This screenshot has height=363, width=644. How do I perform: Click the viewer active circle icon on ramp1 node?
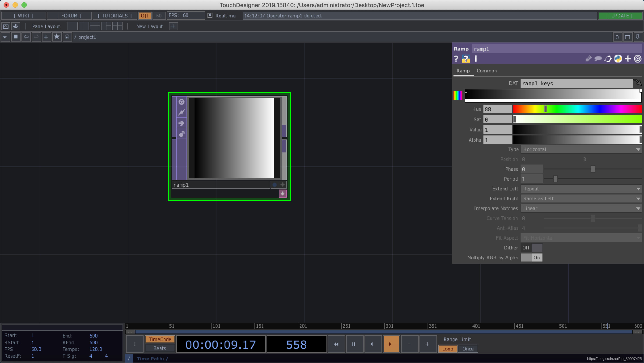coord(182,102)
